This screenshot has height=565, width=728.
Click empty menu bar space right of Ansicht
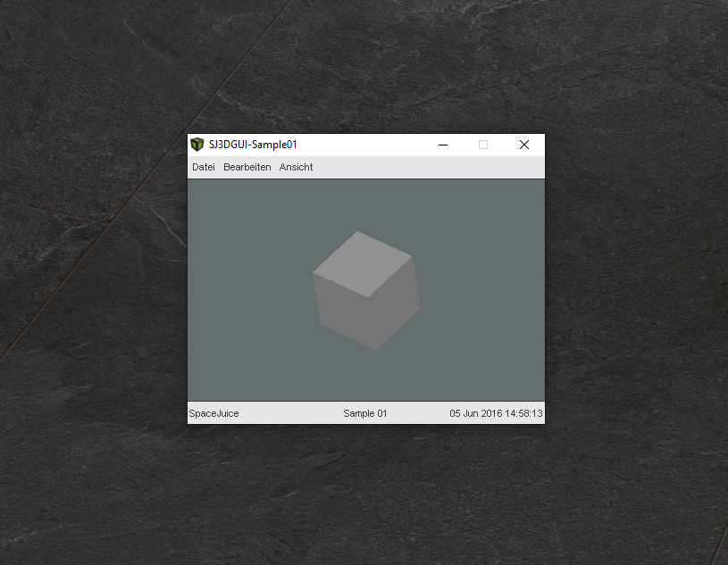[429, 167]
